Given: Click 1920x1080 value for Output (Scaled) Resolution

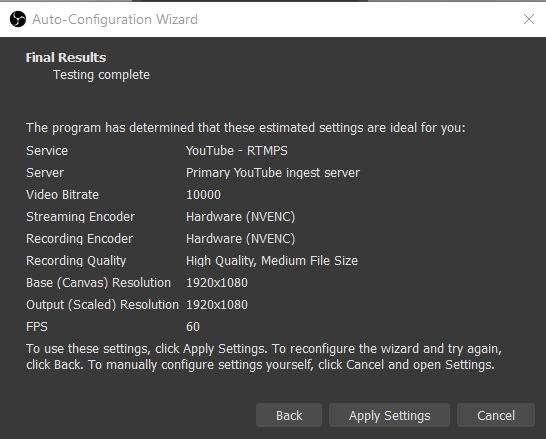Looking at the screenshot, I should point(217,305).
